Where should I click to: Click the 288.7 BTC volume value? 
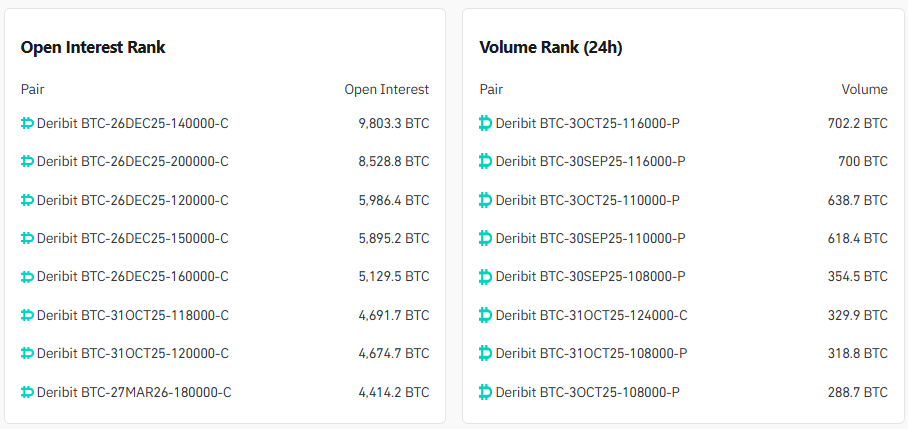(858, 393)
